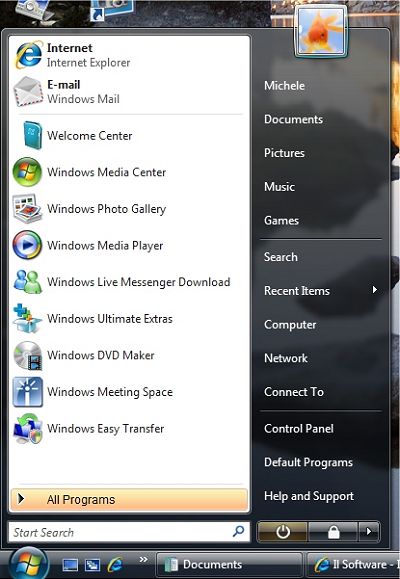
Task: Launch Windows Mail e-mail icon
Action: 28,92
